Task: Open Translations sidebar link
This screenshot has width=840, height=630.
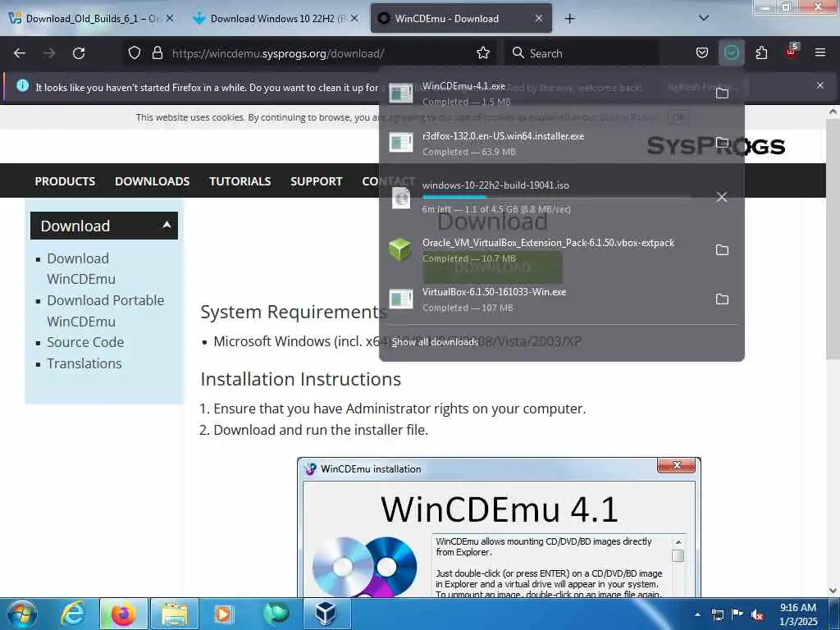Action: pyautogui.click(x=84, y=363)
